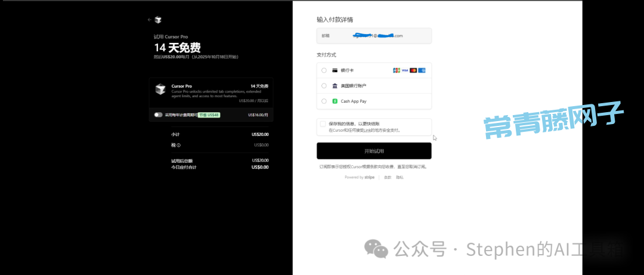This screenshot has height=275, width=644.
Task: Click the US bank account building icon
Action: pos(335,86)
